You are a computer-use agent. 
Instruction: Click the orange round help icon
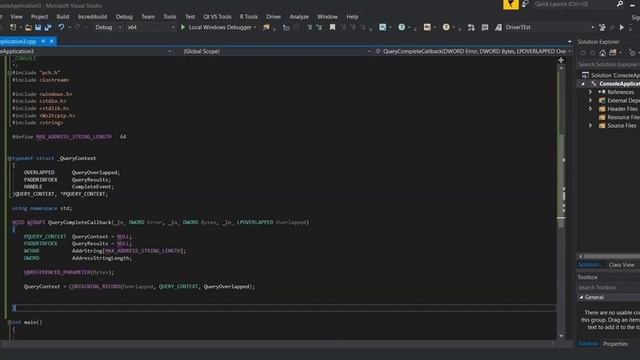pyautogui.click(x=446, y=27)
